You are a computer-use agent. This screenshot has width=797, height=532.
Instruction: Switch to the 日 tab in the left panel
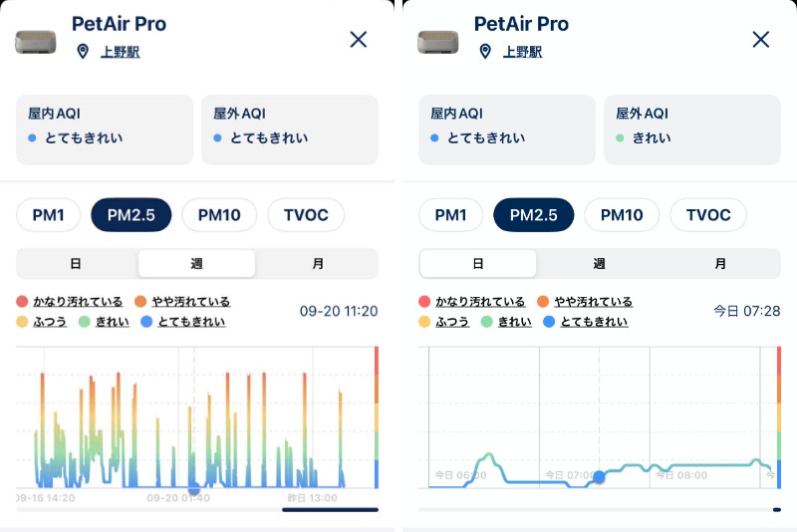(76, 264)
